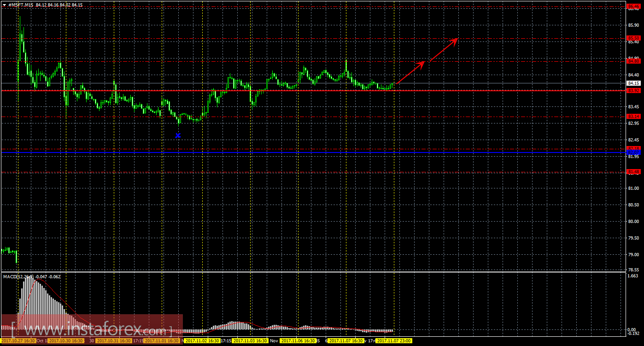
Task: Click the -0.192 MACD scale value
Action: pos(634,334)
